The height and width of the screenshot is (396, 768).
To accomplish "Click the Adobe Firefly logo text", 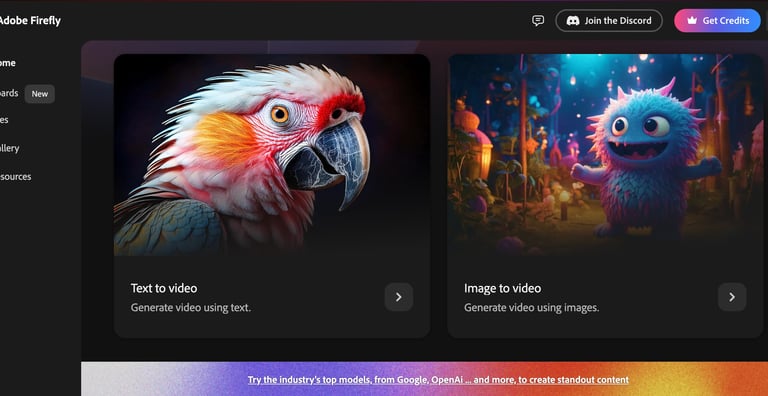I will point(30,21).
